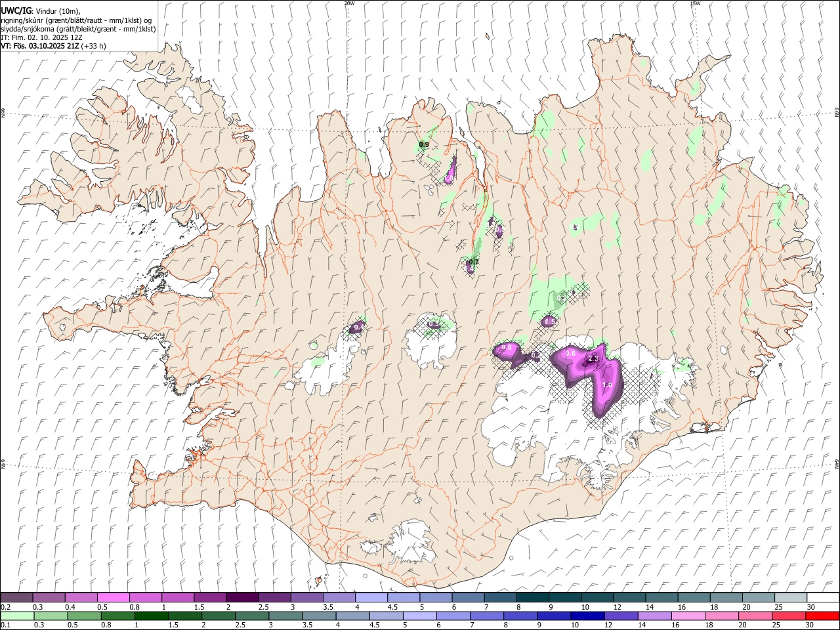Image resolution: width=840 pixels, height=630 pixels.
Task: Select the darkest purple 2 snow-scale swatch
Action: click(x=242, y=597)
